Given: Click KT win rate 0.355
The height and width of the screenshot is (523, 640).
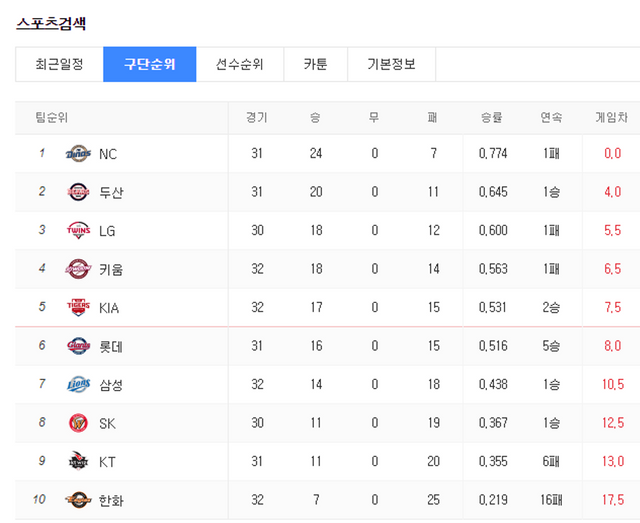Looking at the screenshot, I should (x=493, y=461).
